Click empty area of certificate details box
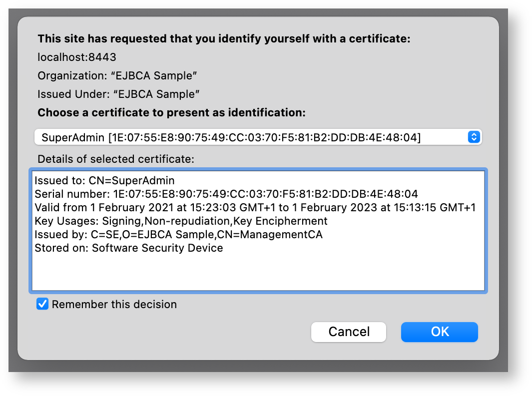This screenshot has height=396, width=532. pos(258,272)
